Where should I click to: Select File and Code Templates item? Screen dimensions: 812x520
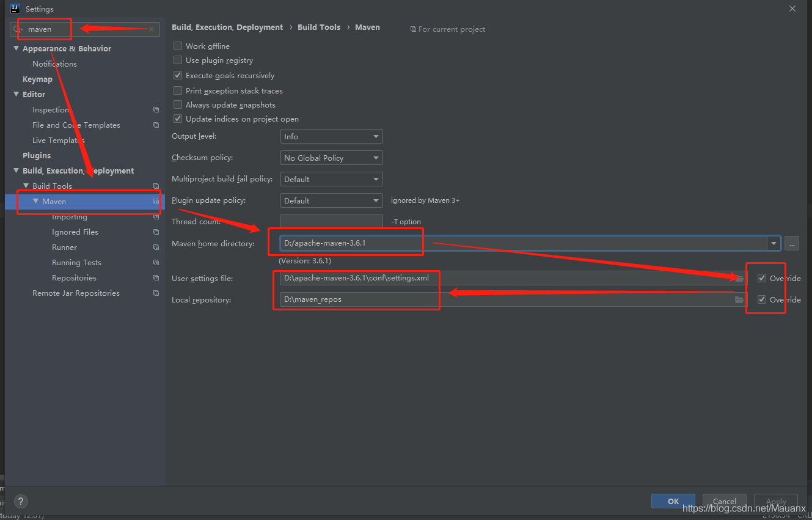click(x=76, y=125)
